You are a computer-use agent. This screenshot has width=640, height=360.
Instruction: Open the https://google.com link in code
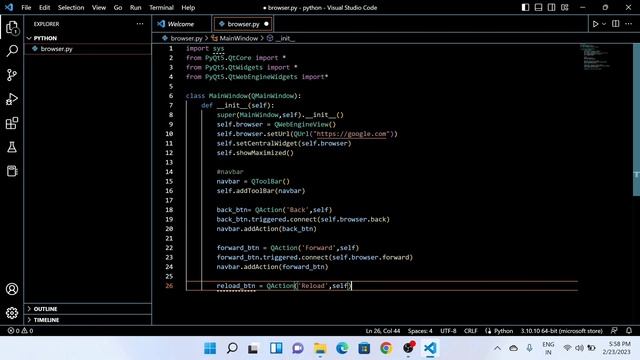pyautogui.click(x=351, y=134)
